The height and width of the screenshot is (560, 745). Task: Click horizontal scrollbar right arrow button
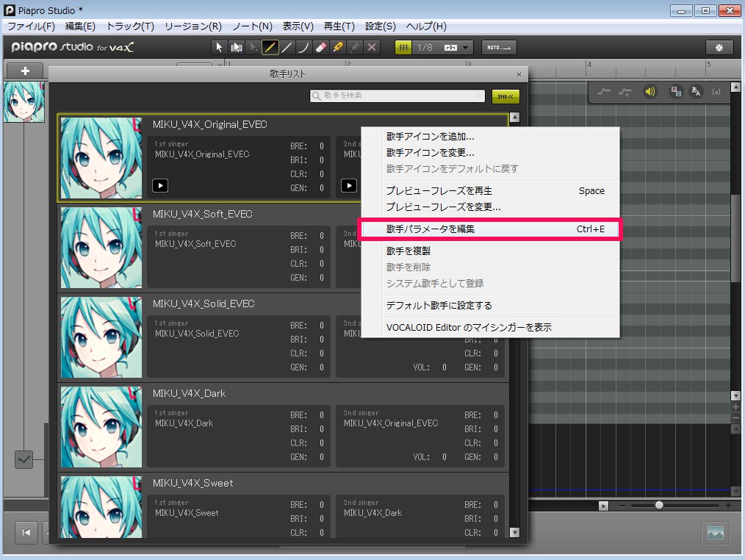click(603, 506)
